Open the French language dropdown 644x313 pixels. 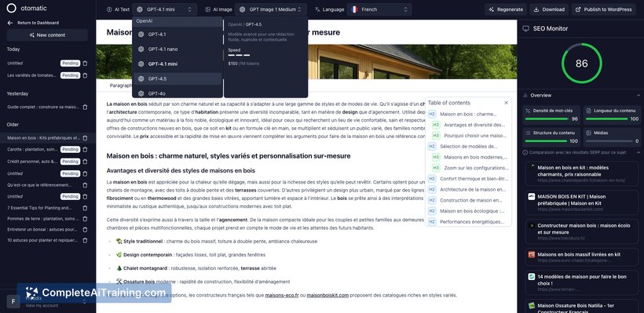point(379,9)
